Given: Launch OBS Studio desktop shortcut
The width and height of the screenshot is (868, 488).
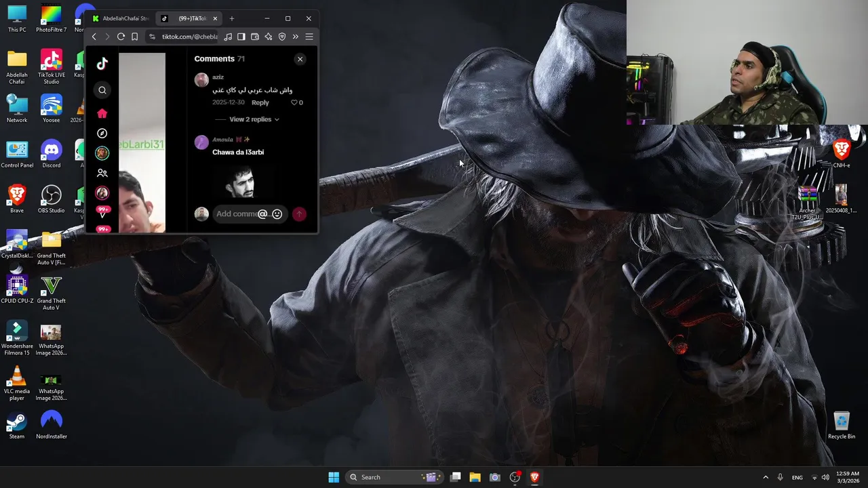Looking at the screenshot, I should click(51, 199).
